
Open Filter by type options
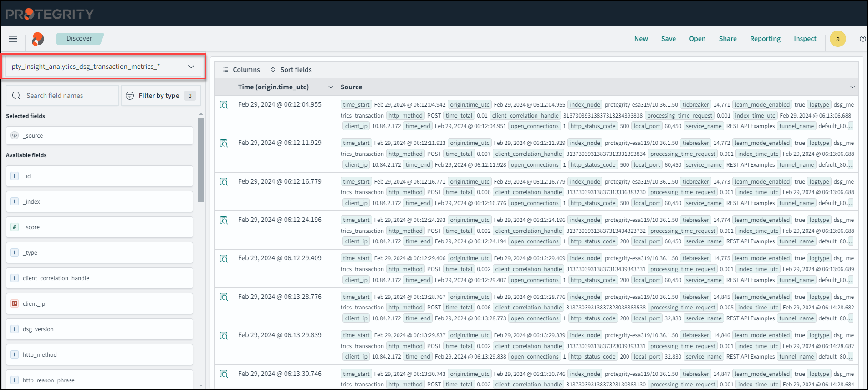click(x=160, y=96)
